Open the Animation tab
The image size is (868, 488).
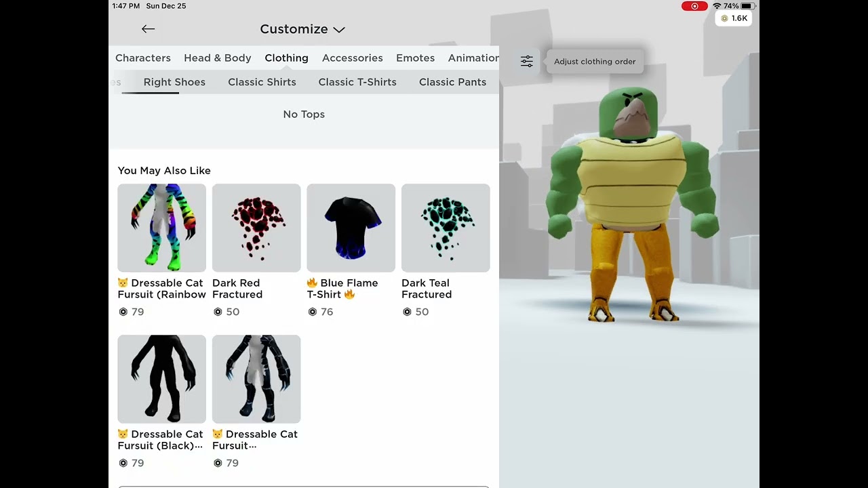473,58
